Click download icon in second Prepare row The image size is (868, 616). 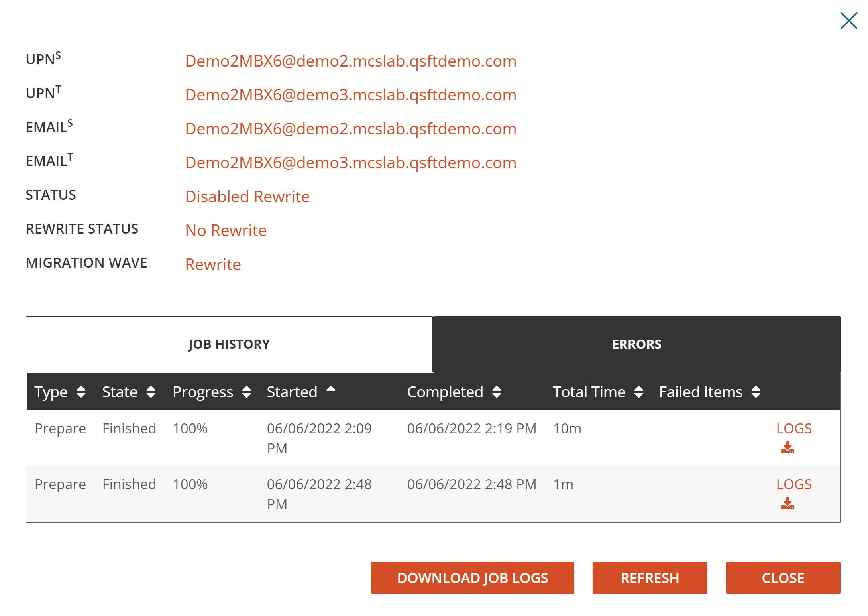click(787, 504)
